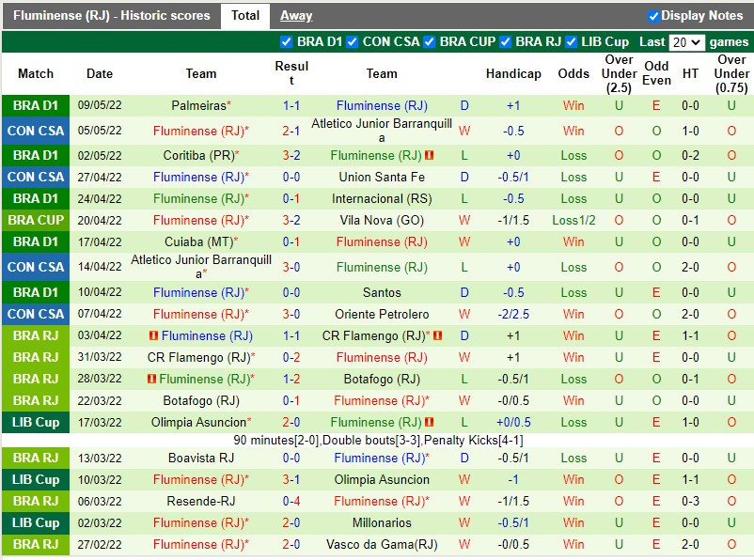Switch to the Away tab
Screen dimensions: 754x560
[296, 15]
